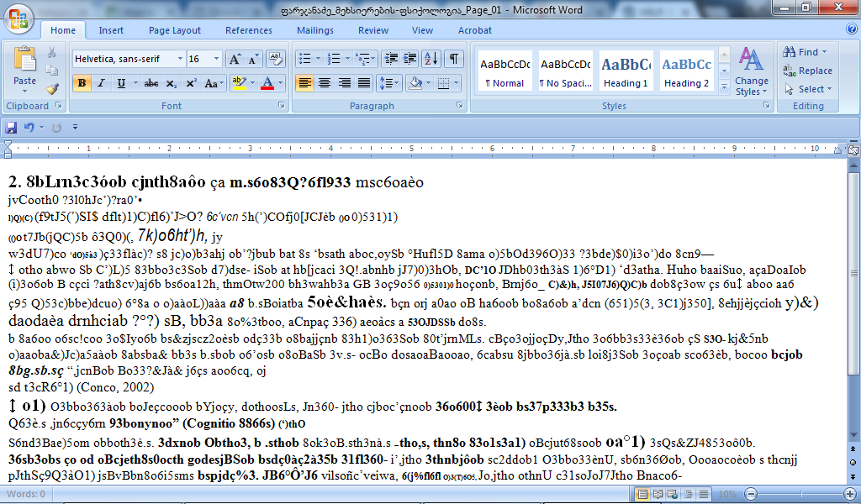This screenshot has width=861, height=504.
Task: Decrease paragraph indent
Action: (x=391, y=59)
